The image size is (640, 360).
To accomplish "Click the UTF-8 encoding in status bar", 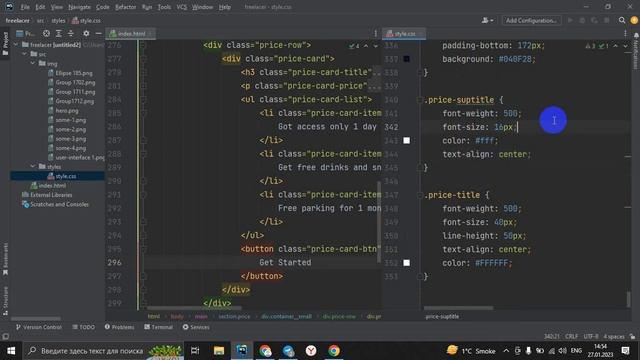I will point(591,337).
